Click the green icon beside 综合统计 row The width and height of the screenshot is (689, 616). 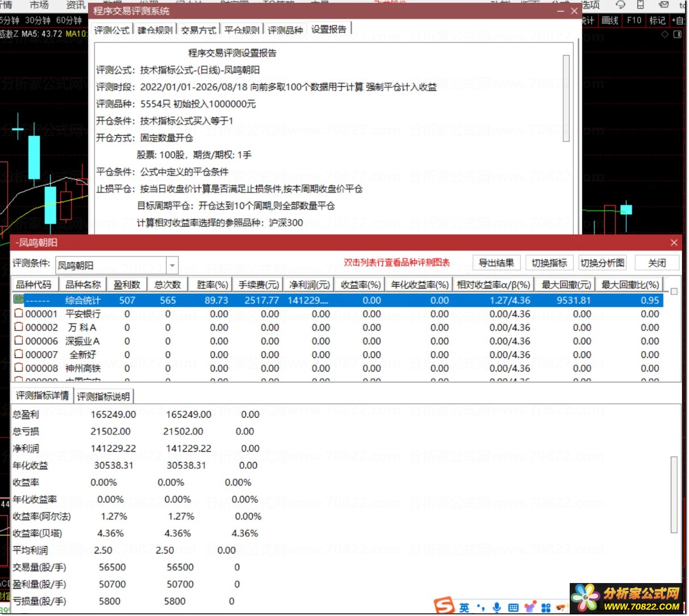pyautogui.click(x=18, y=299)
